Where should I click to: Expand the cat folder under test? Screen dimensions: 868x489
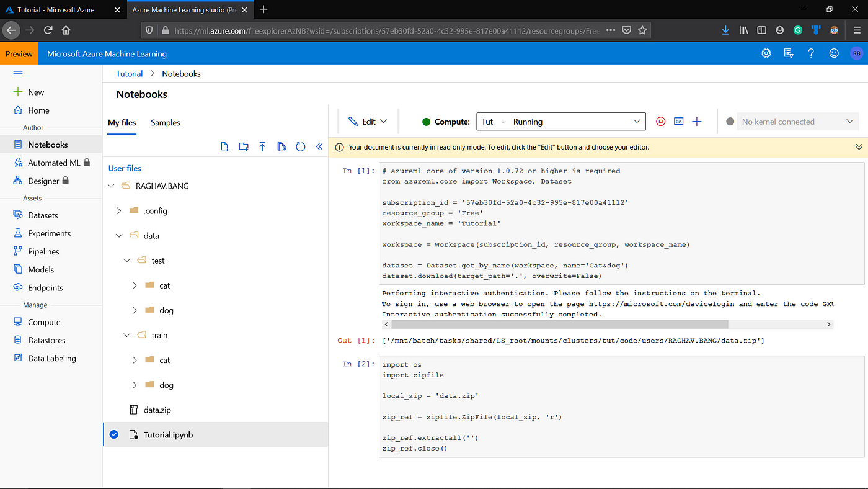tap(135, 285)
